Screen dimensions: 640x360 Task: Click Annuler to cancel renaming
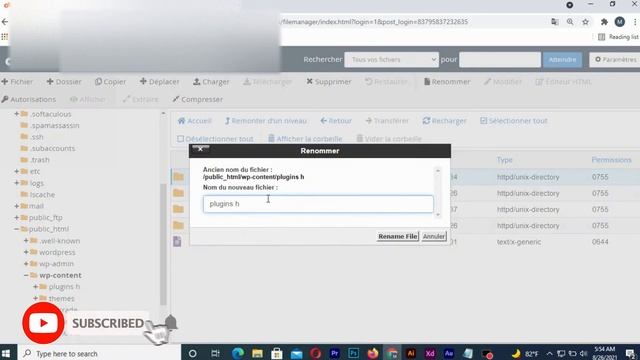click(434, 236)
